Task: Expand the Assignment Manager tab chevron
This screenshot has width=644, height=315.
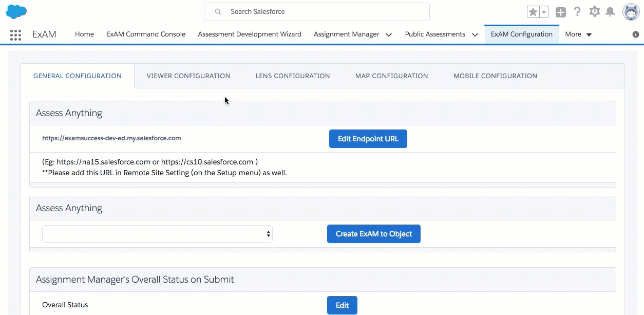Action: 389,35
